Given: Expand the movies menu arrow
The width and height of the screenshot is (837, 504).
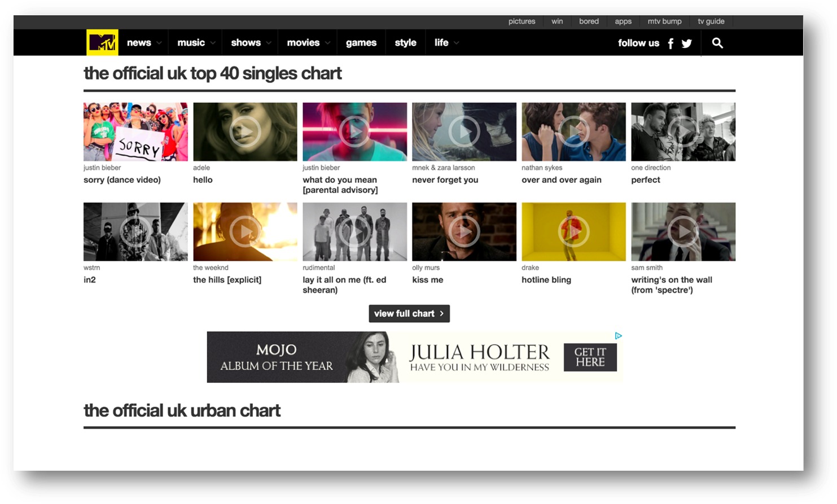Looking at the screenshot, I should coord(327,43).
